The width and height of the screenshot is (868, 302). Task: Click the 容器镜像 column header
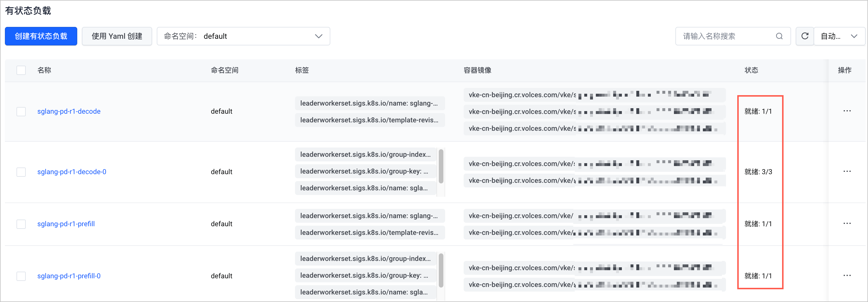point(477,70)
